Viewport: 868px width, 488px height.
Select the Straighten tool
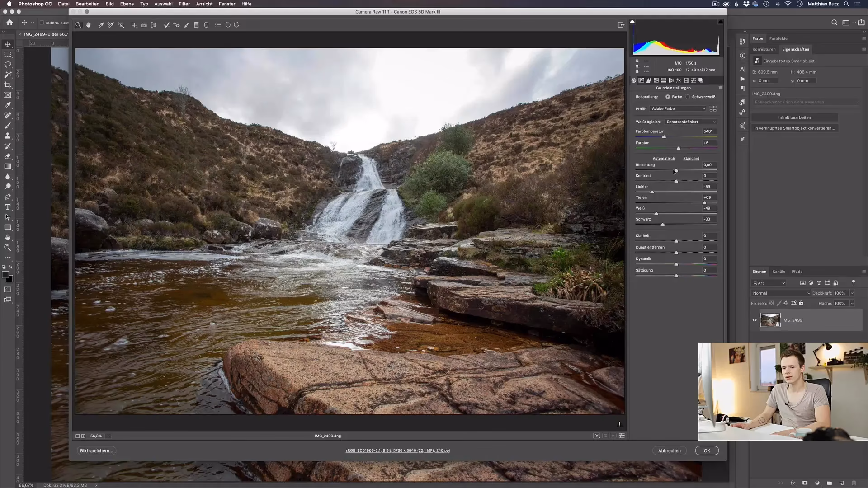144,25
